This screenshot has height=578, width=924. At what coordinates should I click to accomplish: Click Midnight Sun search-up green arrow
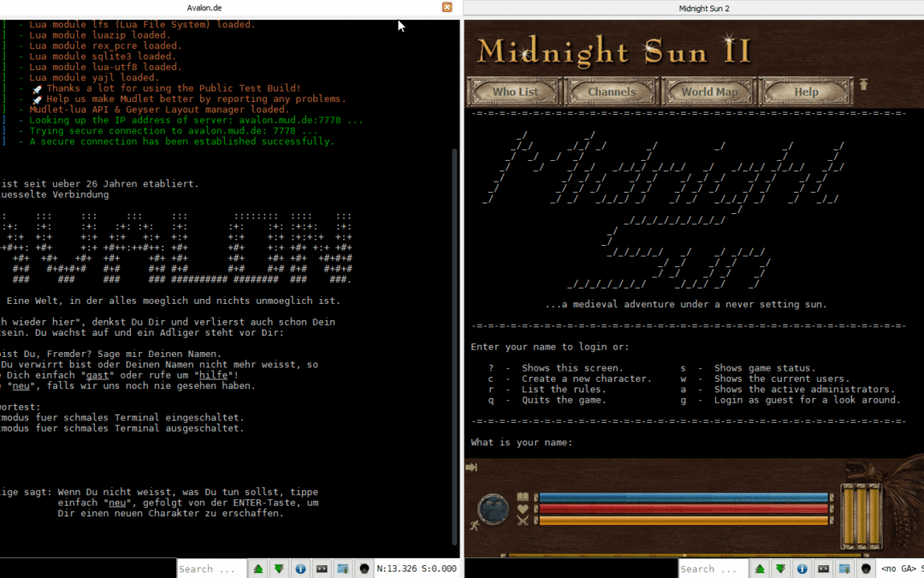(760, 569)
